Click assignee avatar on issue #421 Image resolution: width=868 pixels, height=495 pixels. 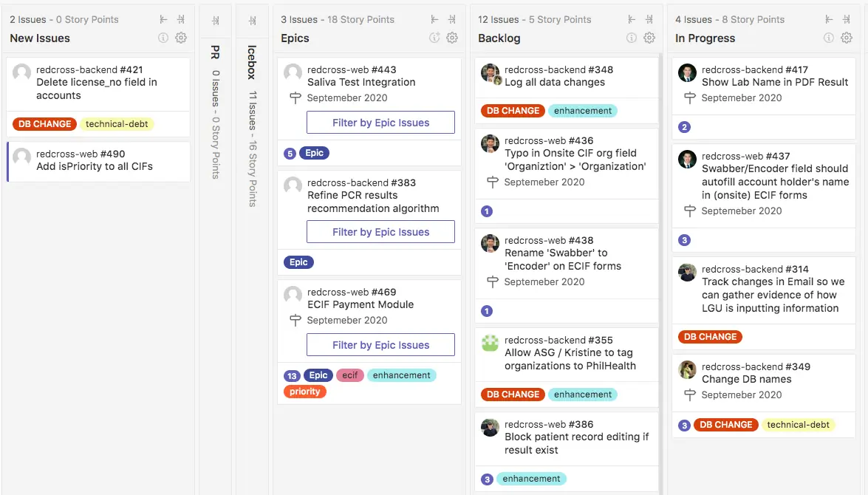(x=21, y=72)
